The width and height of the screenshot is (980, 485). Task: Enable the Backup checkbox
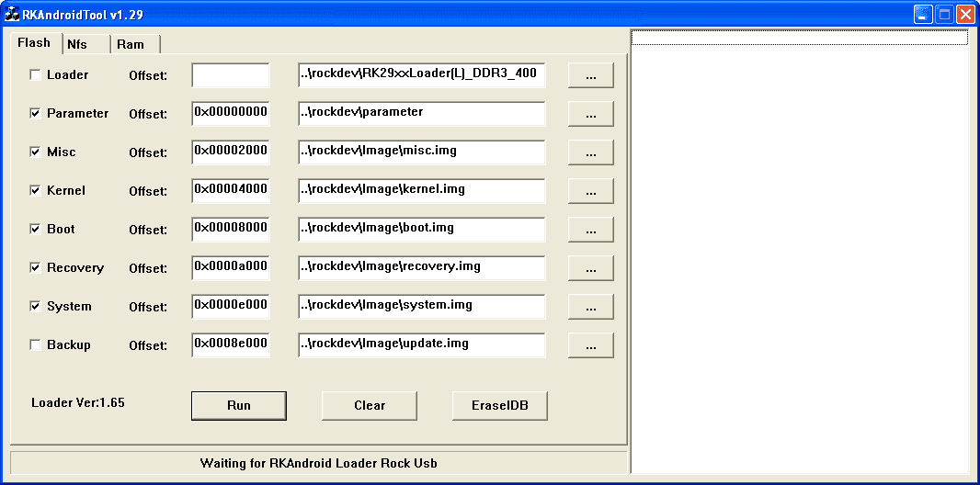click(x=36, y=345)
